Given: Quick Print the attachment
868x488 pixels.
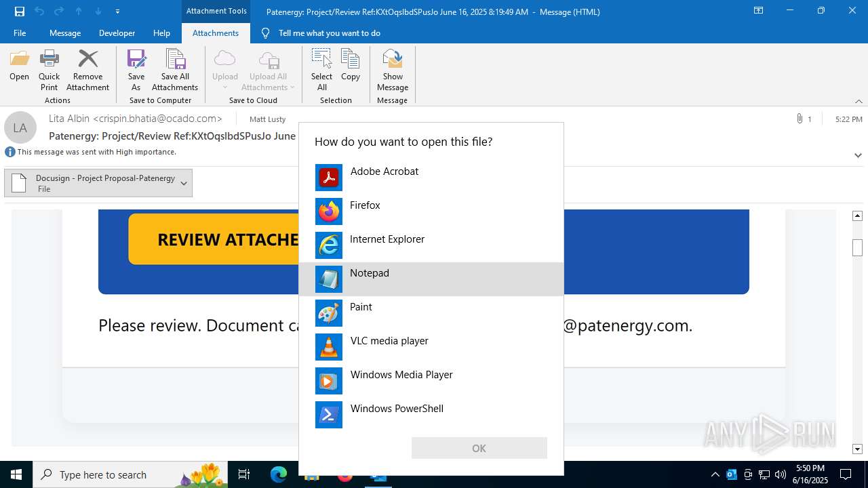Looking at the screenshot, I should (x=49, y=70).
